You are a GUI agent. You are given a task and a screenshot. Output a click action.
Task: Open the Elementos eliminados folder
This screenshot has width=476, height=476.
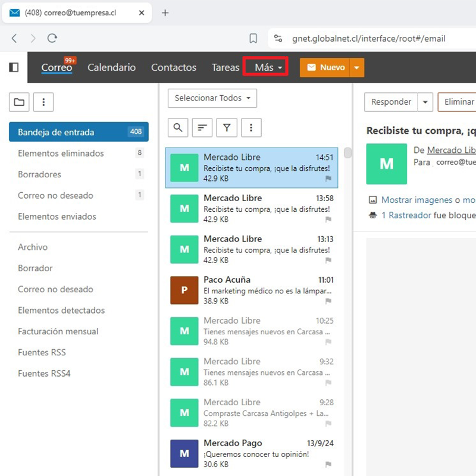(x=61, y=154)
